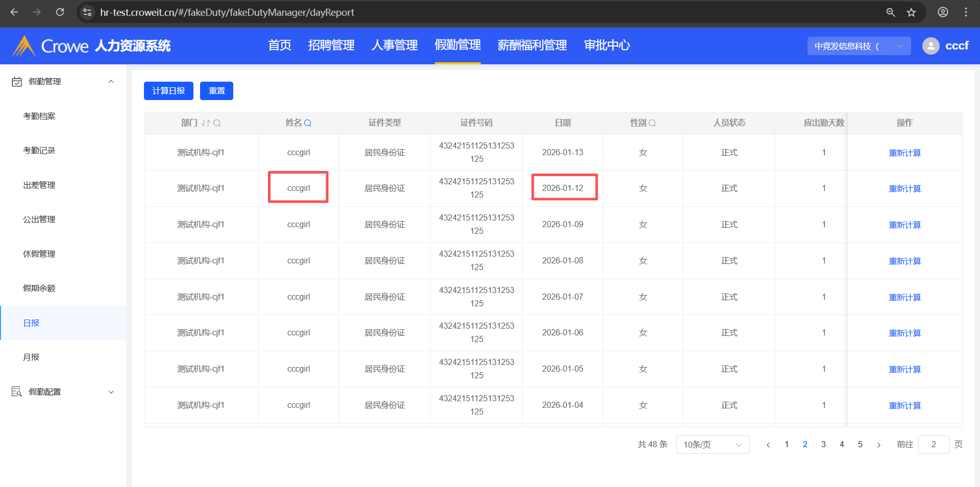Click the search icon in 性别 column header
This screenshot has width=980, height=487.
click(652, 123)
